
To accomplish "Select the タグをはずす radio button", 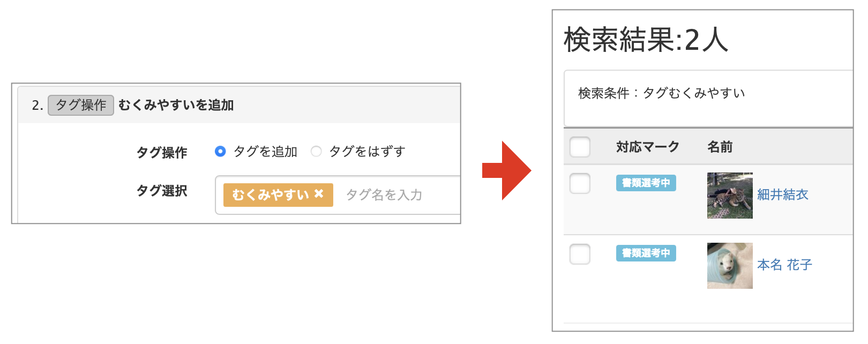I will coord(317,152).
